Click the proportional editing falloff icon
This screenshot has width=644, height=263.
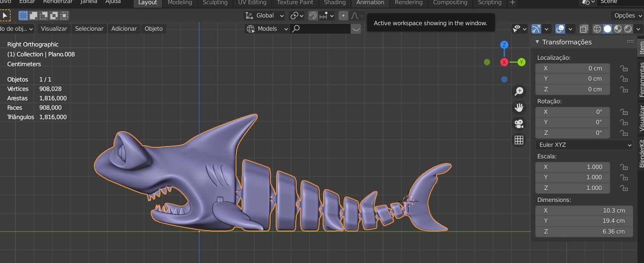(356, 16)
